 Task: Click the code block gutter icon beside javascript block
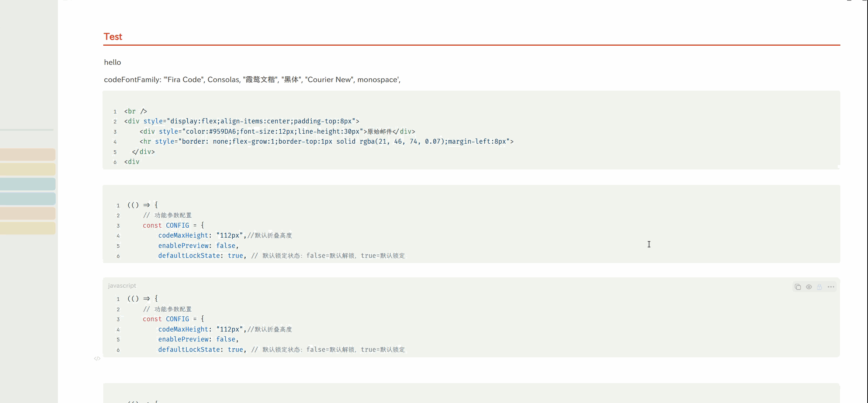point(97,358)
